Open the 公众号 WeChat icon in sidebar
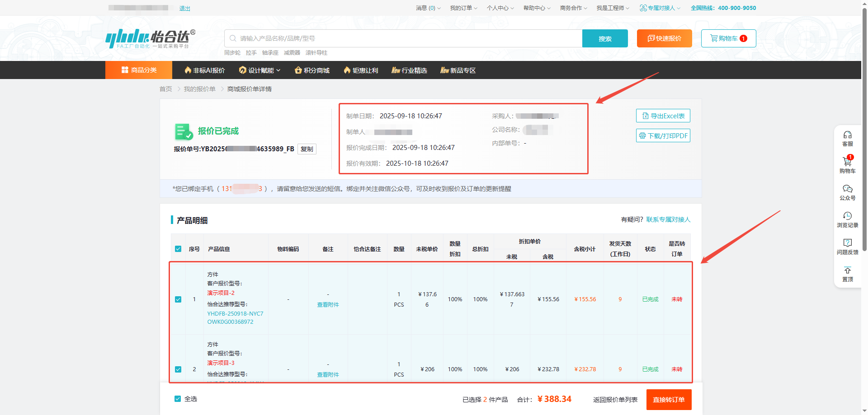The height and width of the screenshot is (415, 868). [x=847, y=190]
